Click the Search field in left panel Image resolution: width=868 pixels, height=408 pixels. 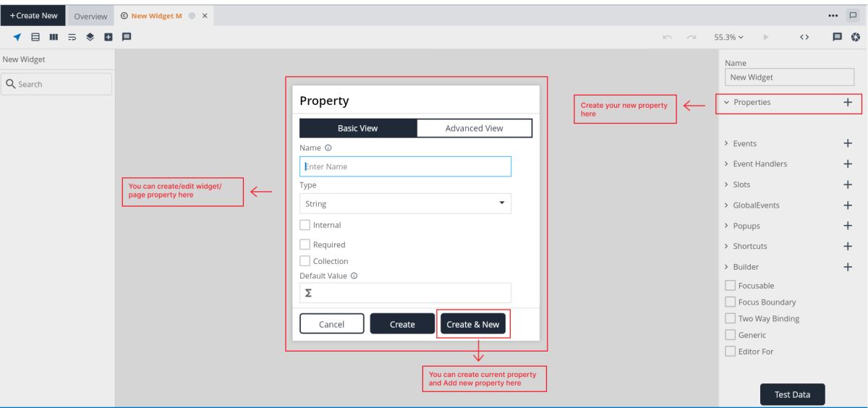pos(56,84)
